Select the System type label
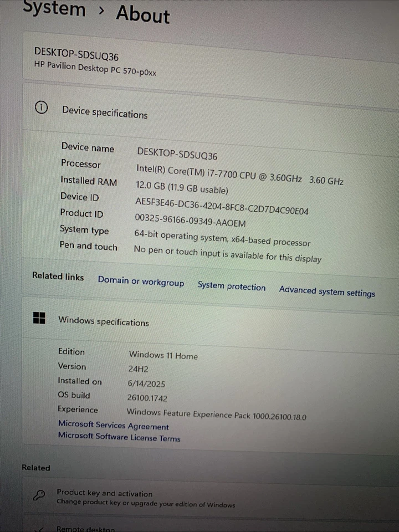This screenshot has height=532, width=399. (x=84, y=229)
